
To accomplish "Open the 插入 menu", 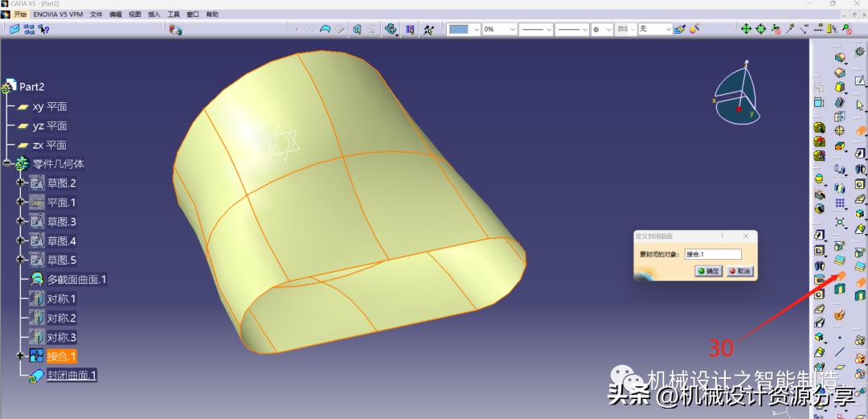I will pyautogui.click(x=154, y=14).
